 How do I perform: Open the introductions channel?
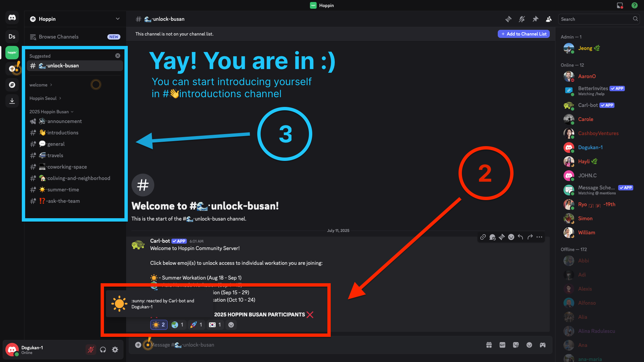(x=75, y=133)
